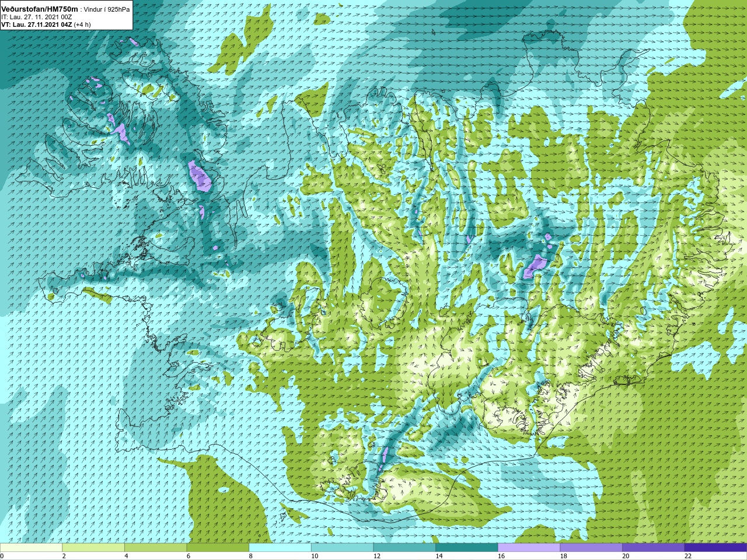Click the '(+4 h)' forecast offset text

click(x=82, y=25)
